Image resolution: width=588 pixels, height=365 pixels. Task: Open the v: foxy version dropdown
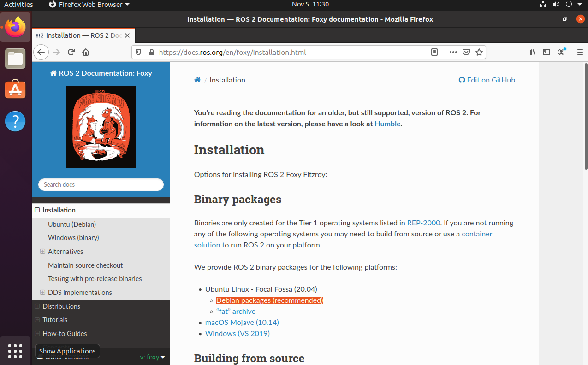[x=152, y=357]
